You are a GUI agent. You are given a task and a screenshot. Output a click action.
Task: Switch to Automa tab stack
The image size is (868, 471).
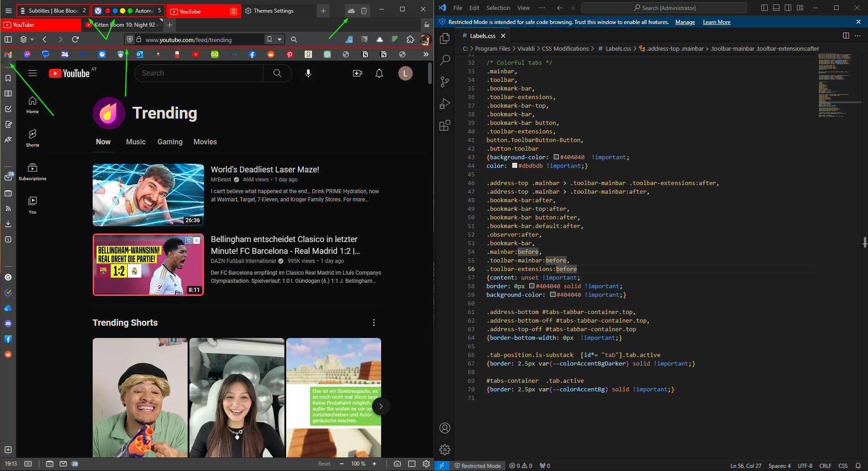128,10
